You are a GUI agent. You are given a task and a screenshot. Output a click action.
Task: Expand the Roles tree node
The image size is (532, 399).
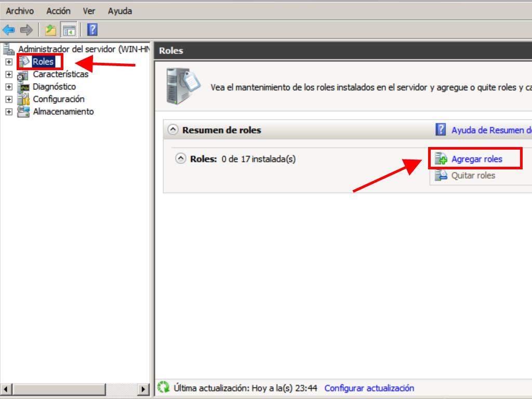point(9,62)
